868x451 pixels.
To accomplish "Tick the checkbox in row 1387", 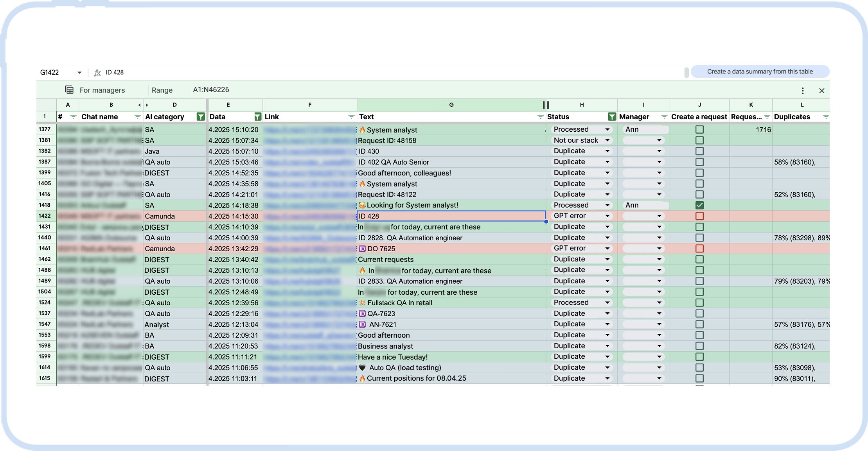I will tap(699, 162).
